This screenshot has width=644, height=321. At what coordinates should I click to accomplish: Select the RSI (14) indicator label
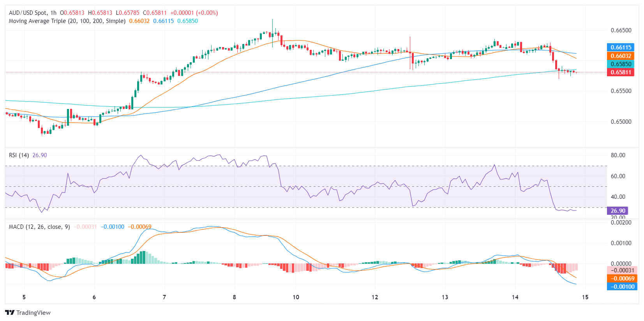(x=19, y=155)
